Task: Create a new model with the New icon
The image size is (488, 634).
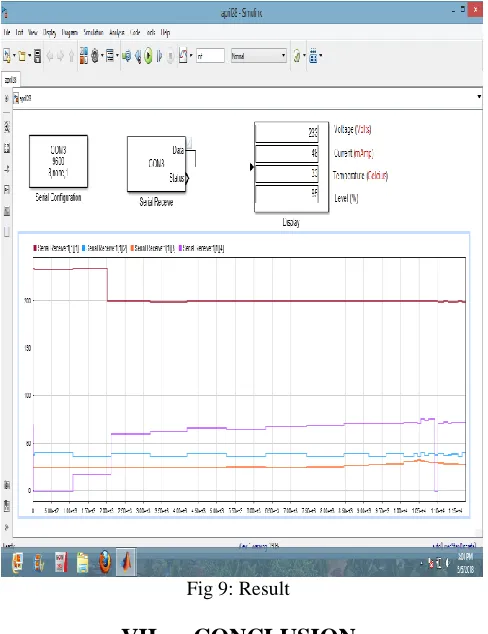Action: [6, 56]
